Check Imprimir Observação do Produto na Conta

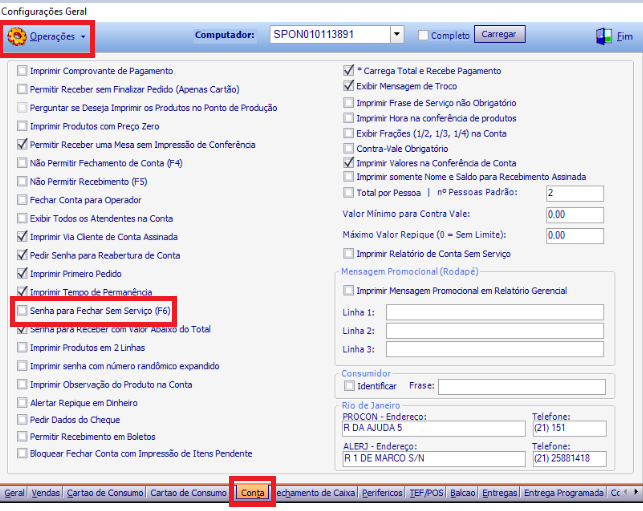point(22,384)
